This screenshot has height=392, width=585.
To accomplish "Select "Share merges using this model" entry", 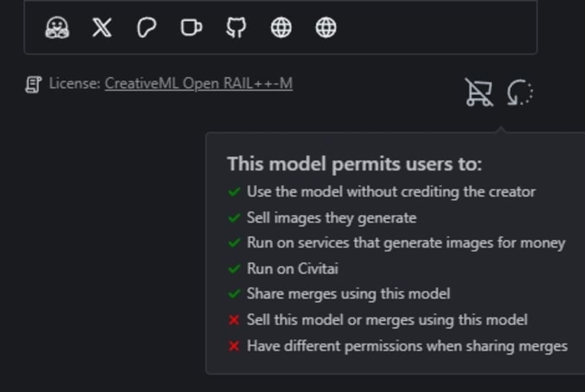I will coord(348,294).
